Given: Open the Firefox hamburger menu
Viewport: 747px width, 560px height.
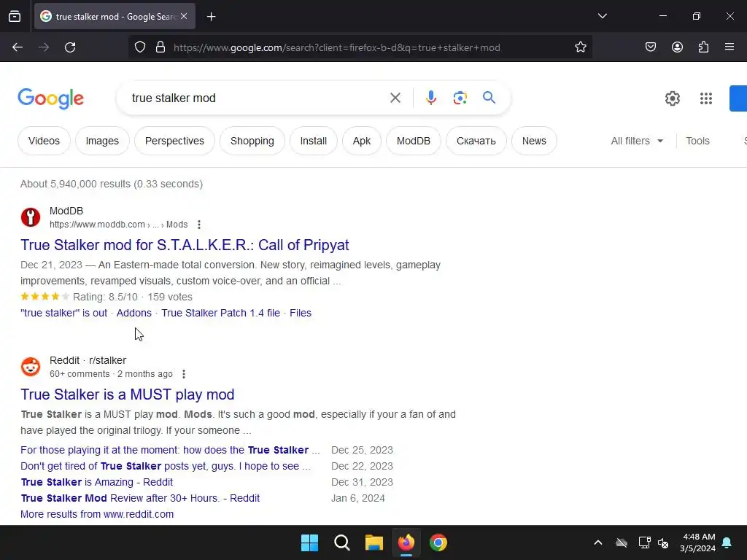Looking at the screenshot, I should tap(729, 47).
